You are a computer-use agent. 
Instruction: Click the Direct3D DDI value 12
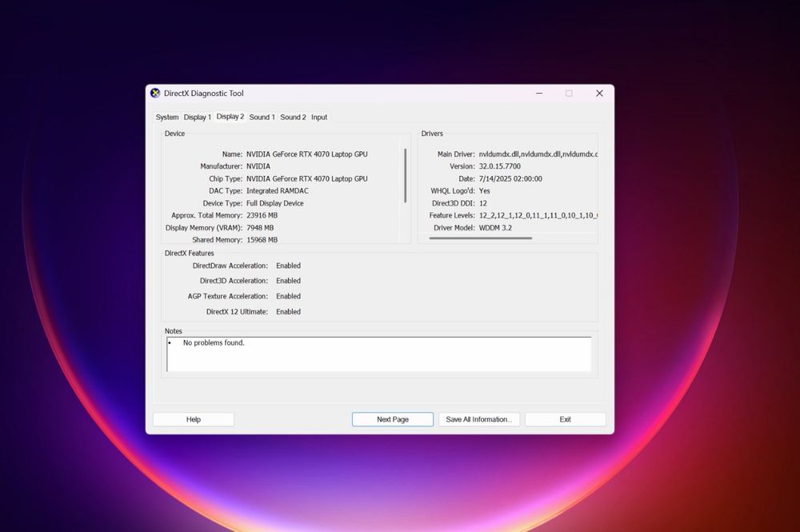tap(482, 203)
